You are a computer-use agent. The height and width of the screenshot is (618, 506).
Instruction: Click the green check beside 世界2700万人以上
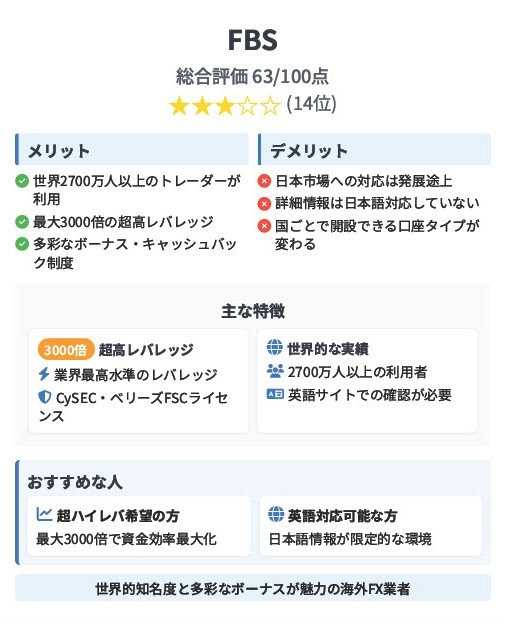[x=22, y=182]
